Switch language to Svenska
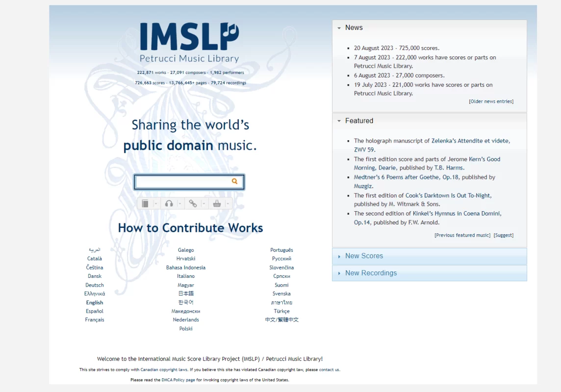The width and height of the screenshot is (561, 392). [x=281, y=294]
